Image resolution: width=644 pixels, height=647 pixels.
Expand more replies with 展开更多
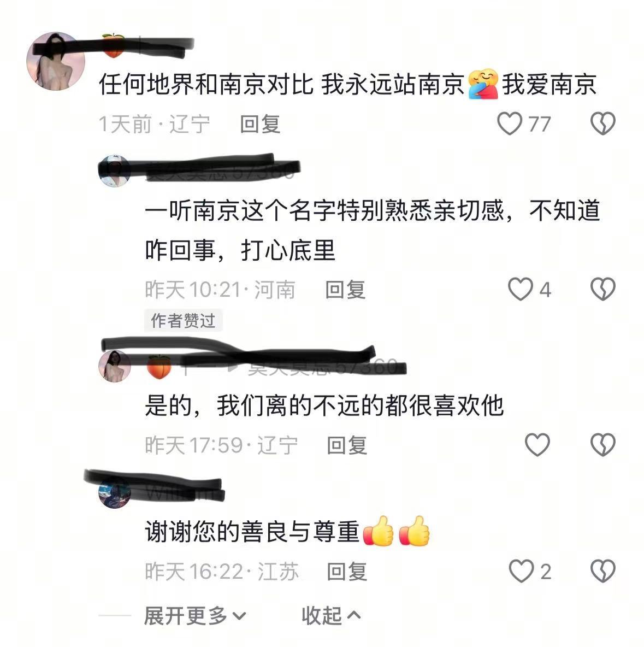click(x=195, y=616)
